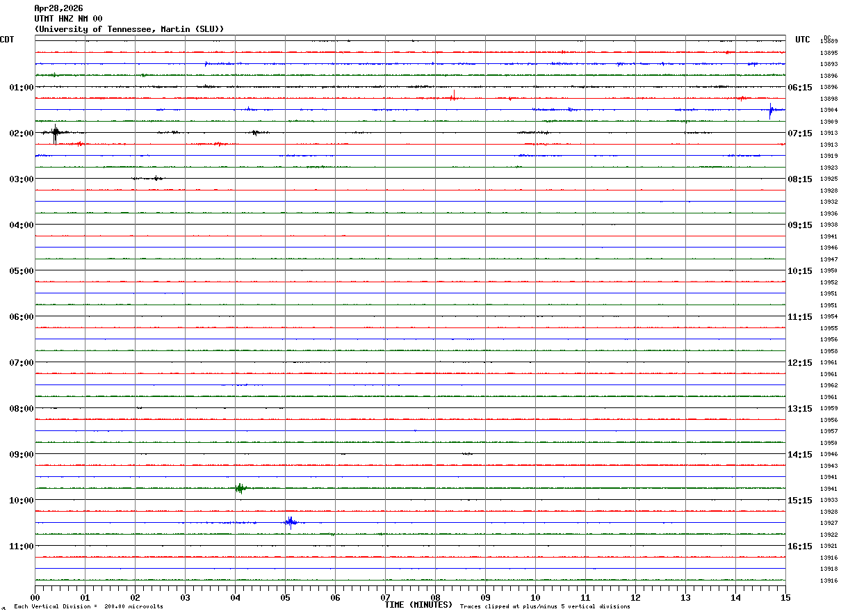This screenshot has width=841, height=616.
Task: Click the '11:00' CDT time label
Action: coord(22,546)
